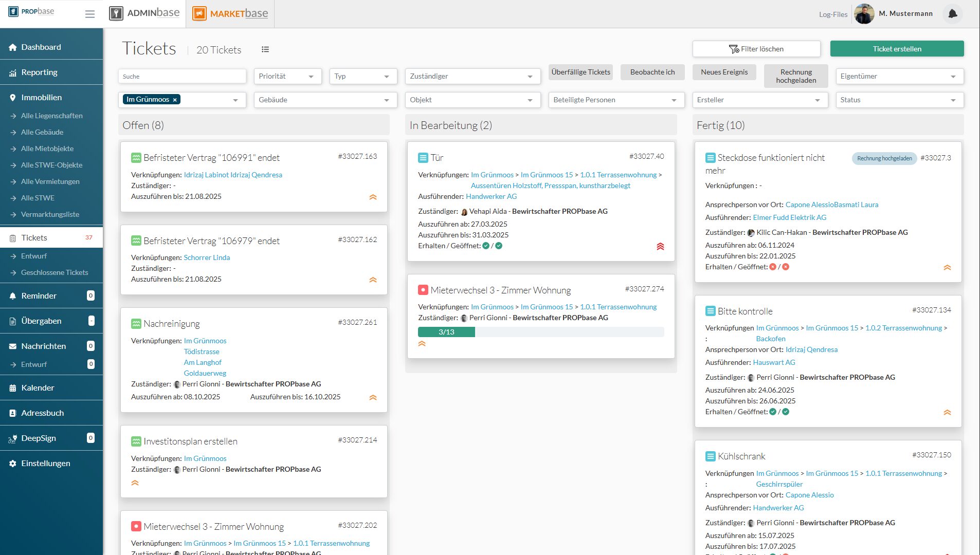980x555 pixels.
Task: Open the MARKETbase app logo
Action: point(230,13)
